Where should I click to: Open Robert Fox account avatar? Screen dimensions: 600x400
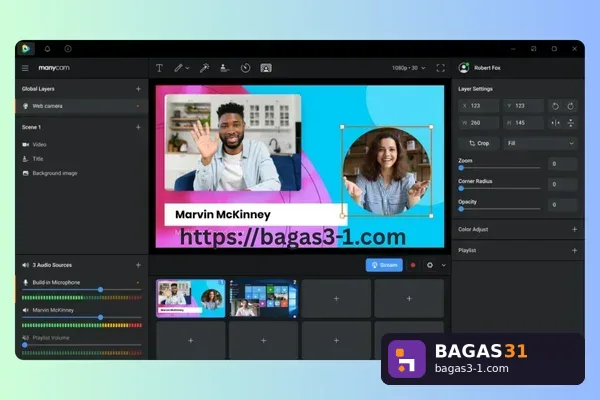(464, 68)
